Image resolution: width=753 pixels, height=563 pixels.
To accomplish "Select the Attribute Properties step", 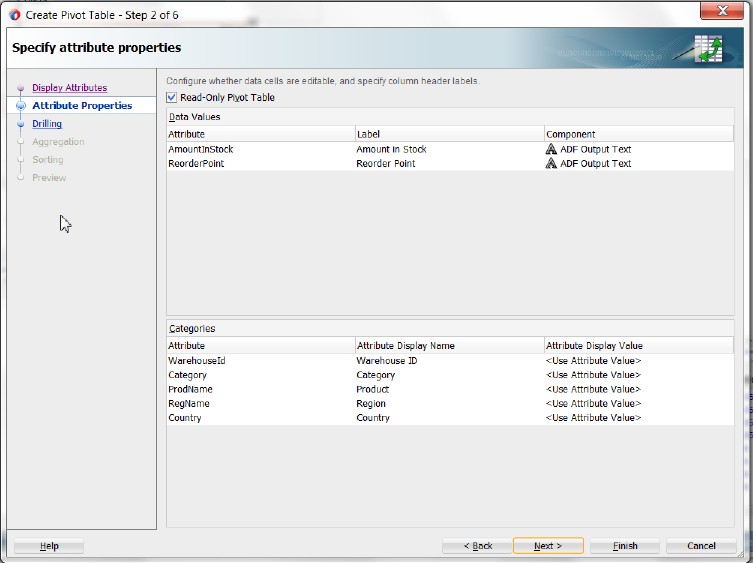I will (82, 106).
